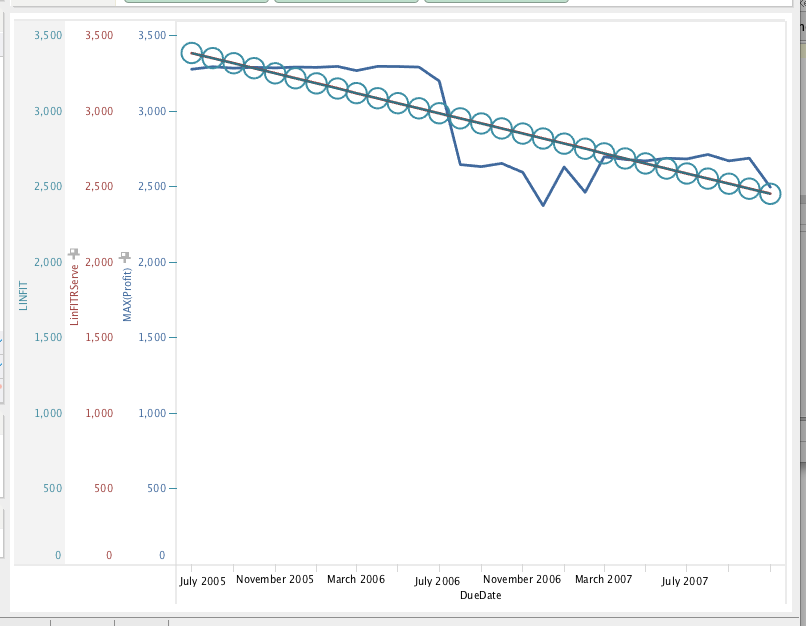Click the blue 2,500 tick on MAX(Profit) axis

[152, 186]
